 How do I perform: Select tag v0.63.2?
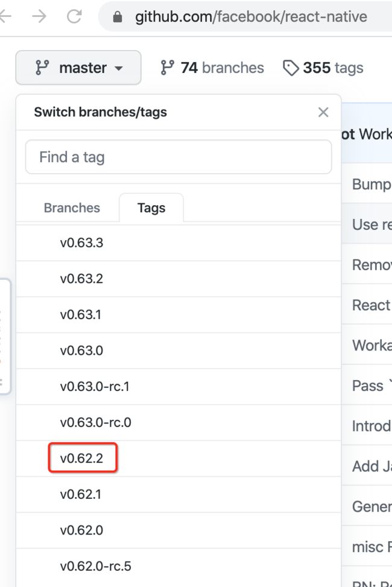179,279
